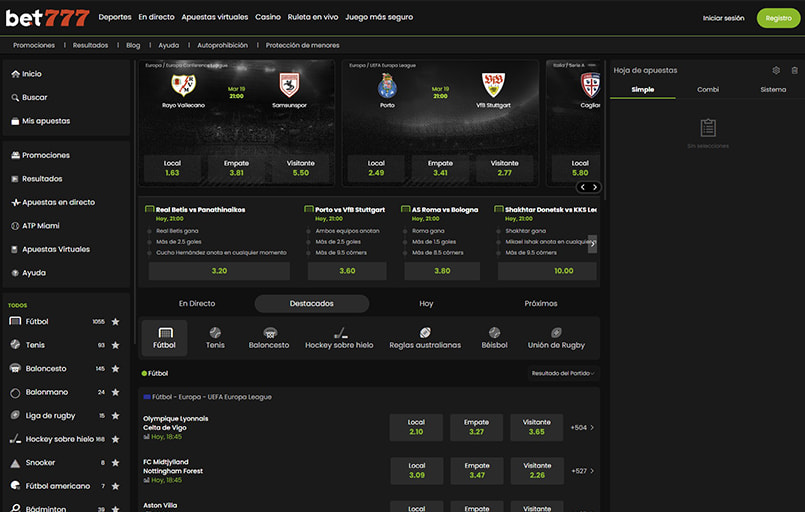Pick Local odds 1.63 for Rayo Vallecano
805x512 pixels.
tap(172, 168)
